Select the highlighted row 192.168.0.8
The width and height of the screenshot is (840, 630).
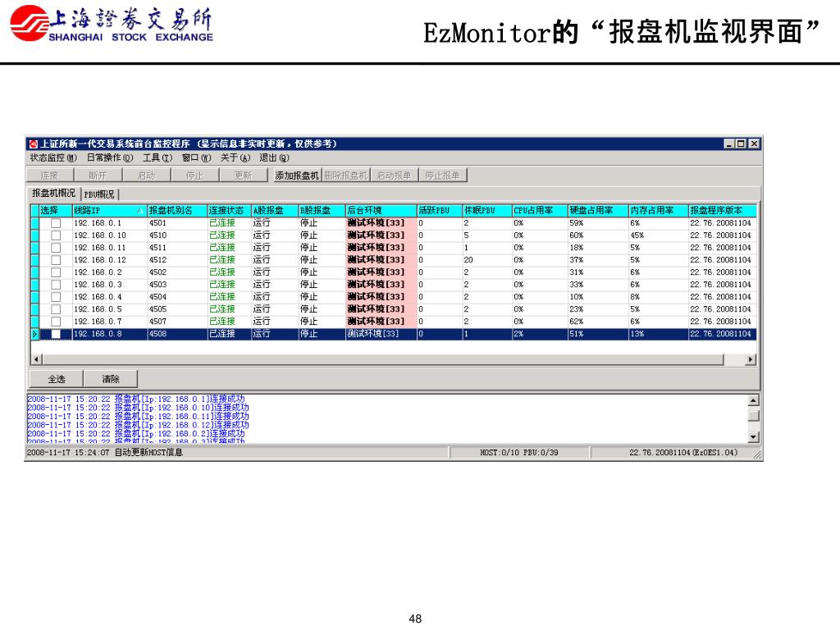(395, 335)
